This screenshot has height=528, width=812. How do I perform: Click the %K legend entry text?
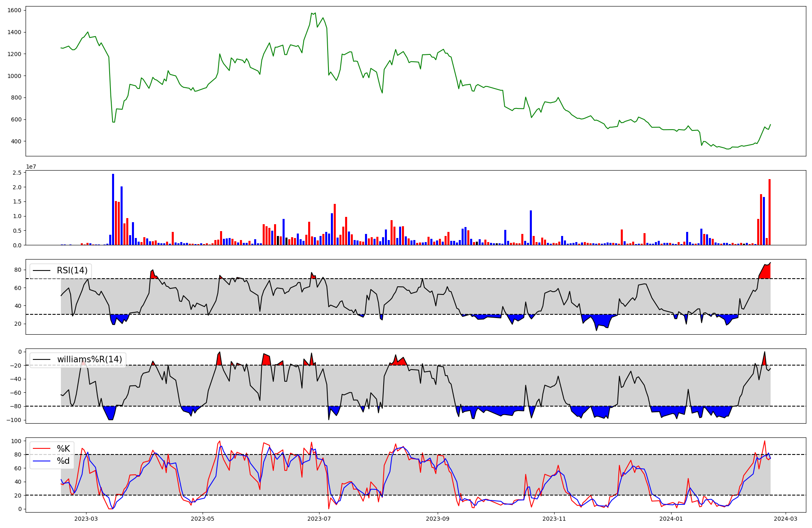coord(63,449)
